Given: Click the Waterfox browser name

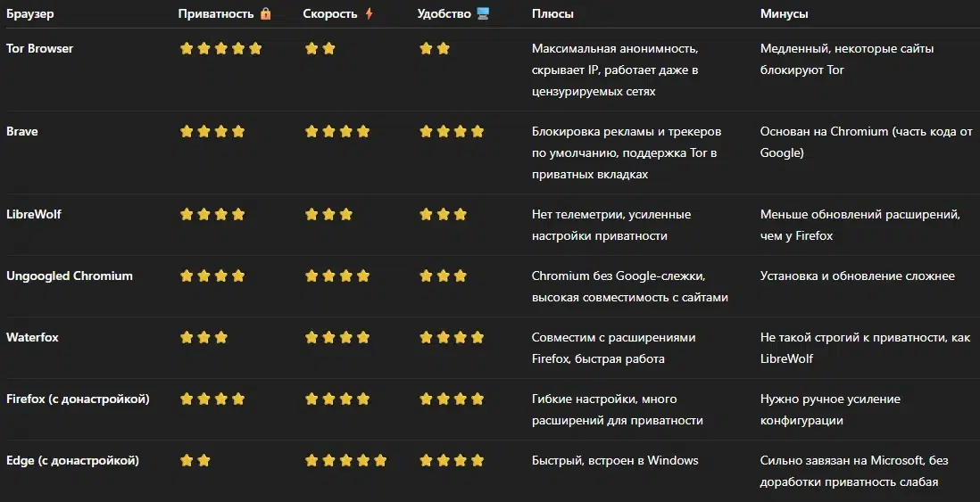Looking at the screenshot, I should (32, 338).
